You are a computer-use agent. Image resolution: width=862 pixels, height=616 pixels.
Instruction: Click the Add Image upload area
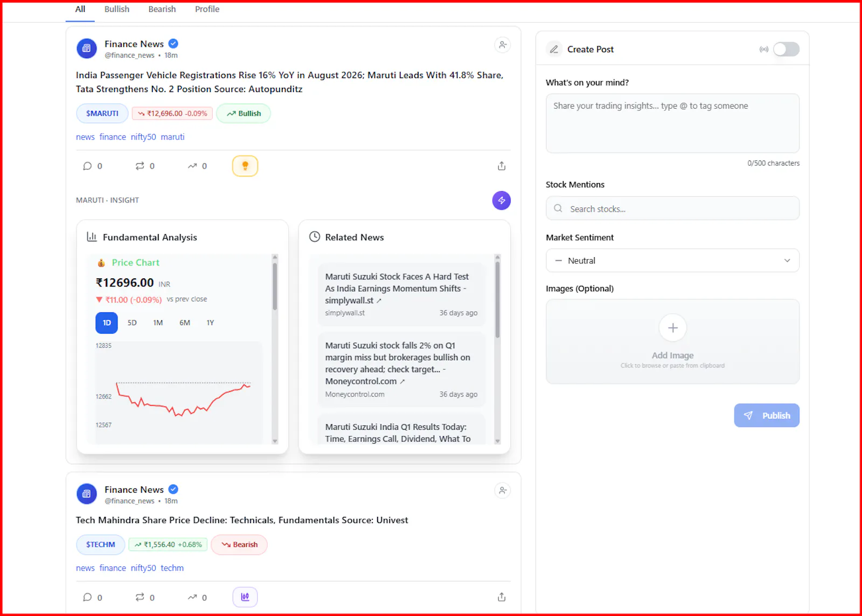[672, 341]
